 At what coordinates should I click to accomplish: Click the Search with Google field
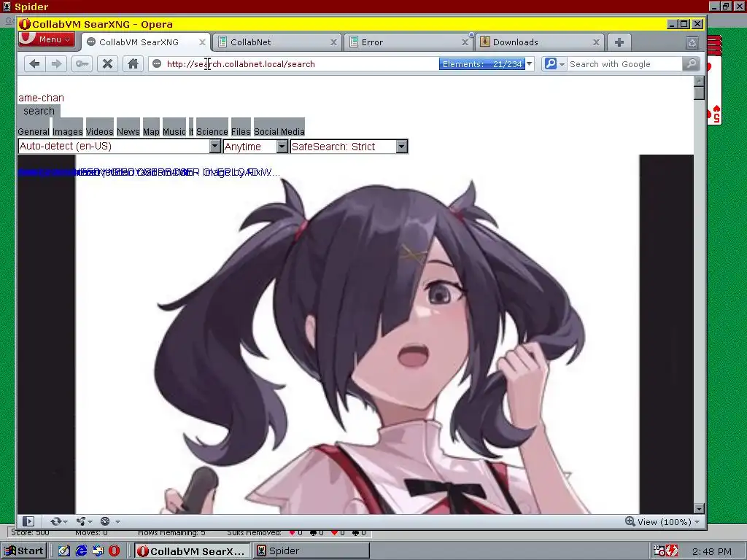click(x=624, y=64)
